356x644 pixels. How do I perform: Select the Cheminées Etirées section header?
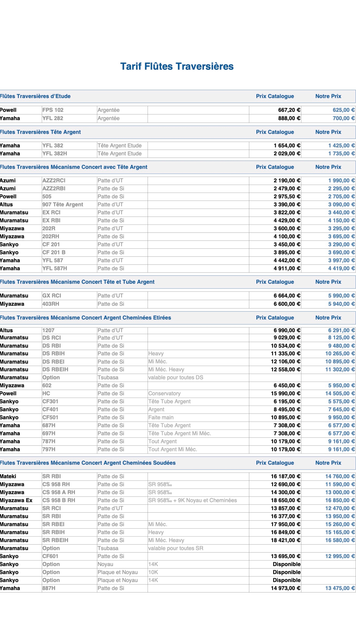[86, 318]
